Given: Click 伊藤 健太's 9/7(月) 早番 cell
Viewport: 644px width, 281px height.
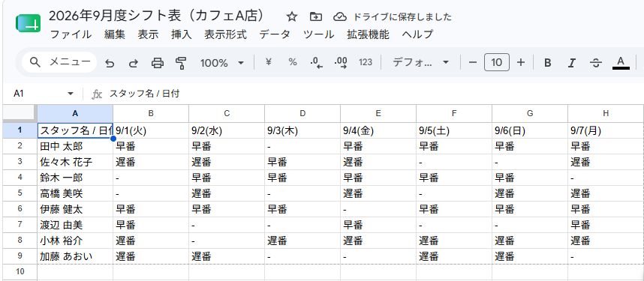Looking at the screenshot, I should tap(606, 209).
